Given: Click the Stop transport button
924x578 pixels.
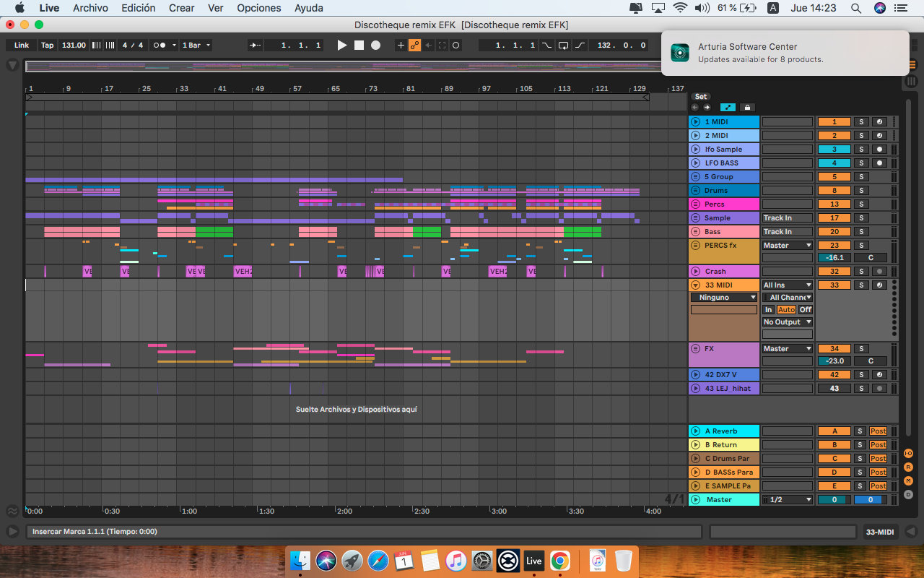Looking at the screenshot, I should point(359,45).
